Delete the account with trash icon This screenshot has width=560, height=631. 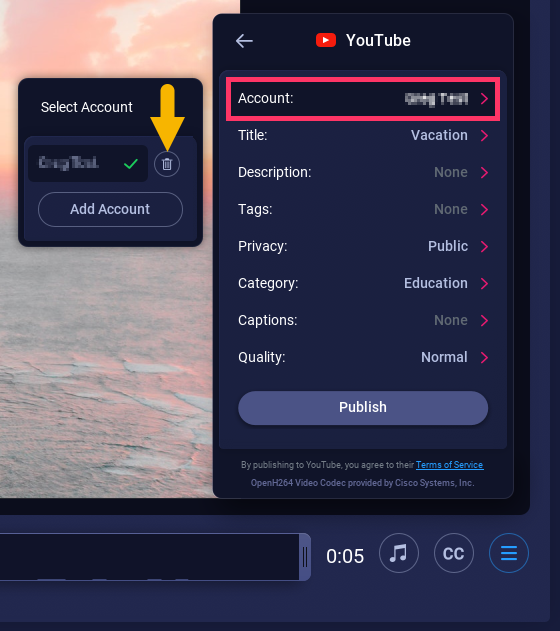(x=167, y=164)
